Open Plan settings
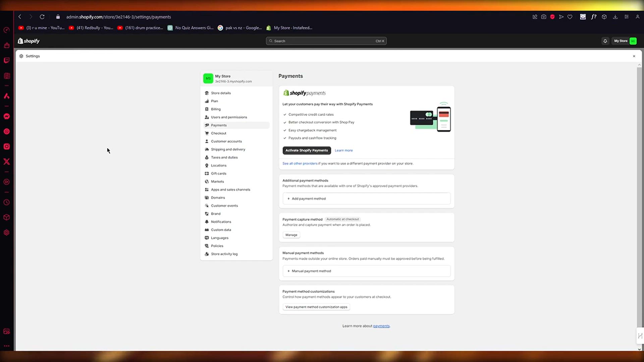 coord(236,101)
